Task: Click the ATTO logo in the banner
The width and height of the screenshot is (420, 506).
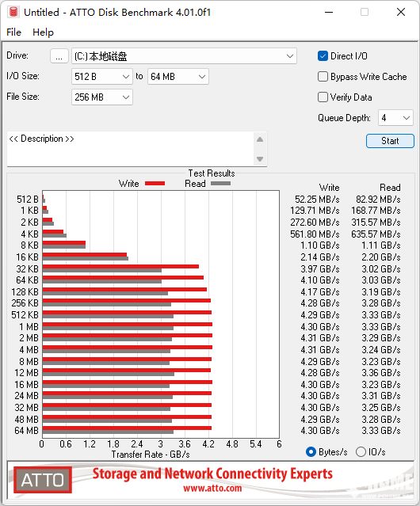Action: [x=43, y=480]
